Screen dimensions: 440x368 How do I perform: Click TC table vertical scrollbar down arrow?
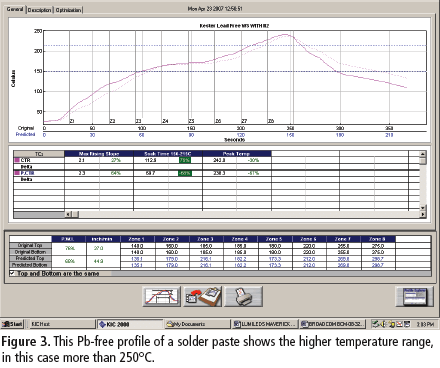(x=422, y=208)
